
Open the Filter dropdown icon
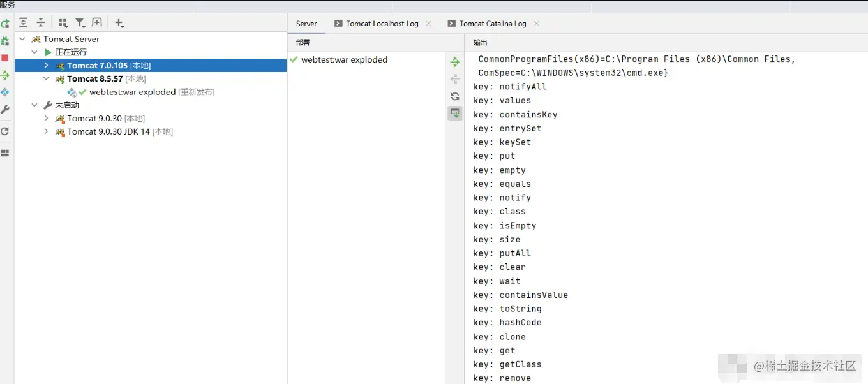[x=80, y=23]
